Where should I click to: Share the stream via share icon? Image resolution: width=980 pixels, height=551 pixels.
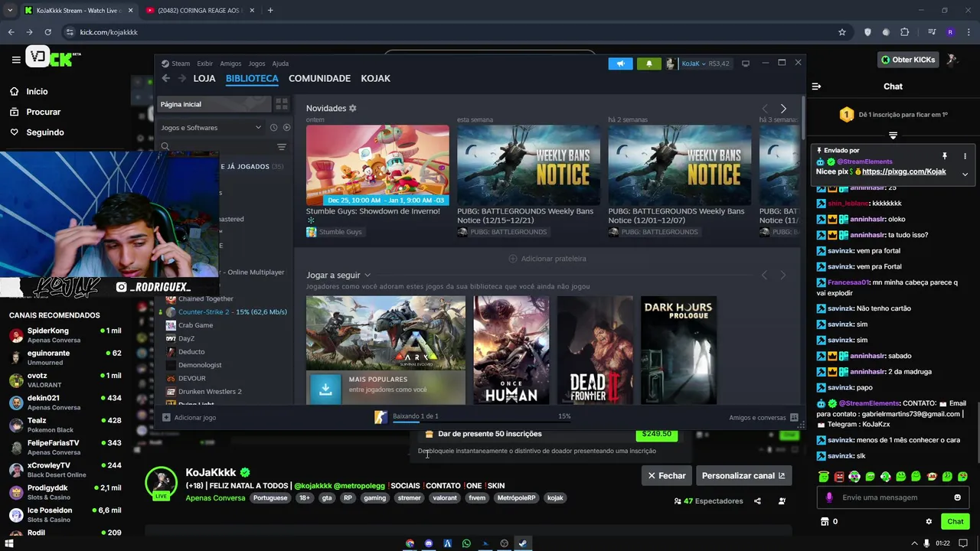point(757,501)
